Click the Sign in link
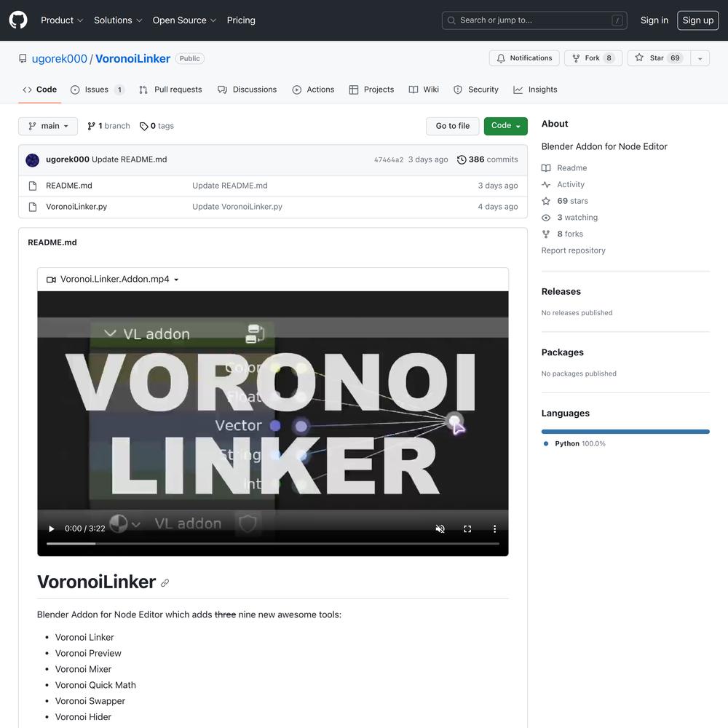The width and height of the screenshot is (728, 728). [x=654, y=20]
